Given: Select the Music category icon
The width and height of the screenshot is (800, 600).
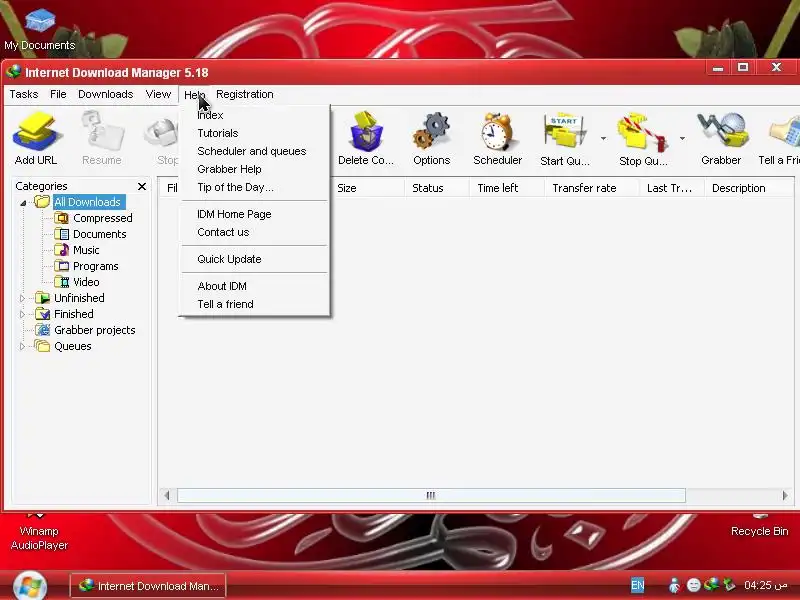Looking at the screenshot, I should point(62,250).
